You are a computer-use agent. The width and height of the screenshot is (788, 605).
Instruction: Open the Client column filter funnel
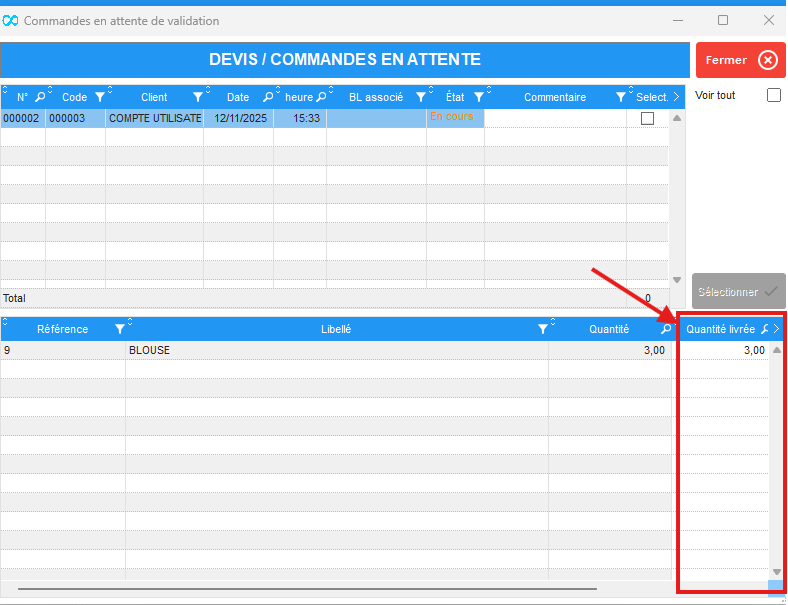(197, 97)
